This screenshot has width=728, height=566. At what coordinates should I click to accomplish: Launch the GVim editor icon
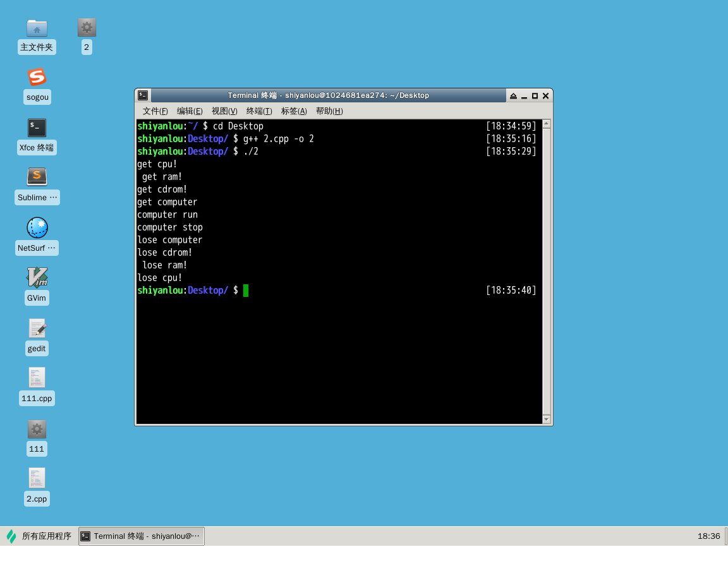coord(37,278)
